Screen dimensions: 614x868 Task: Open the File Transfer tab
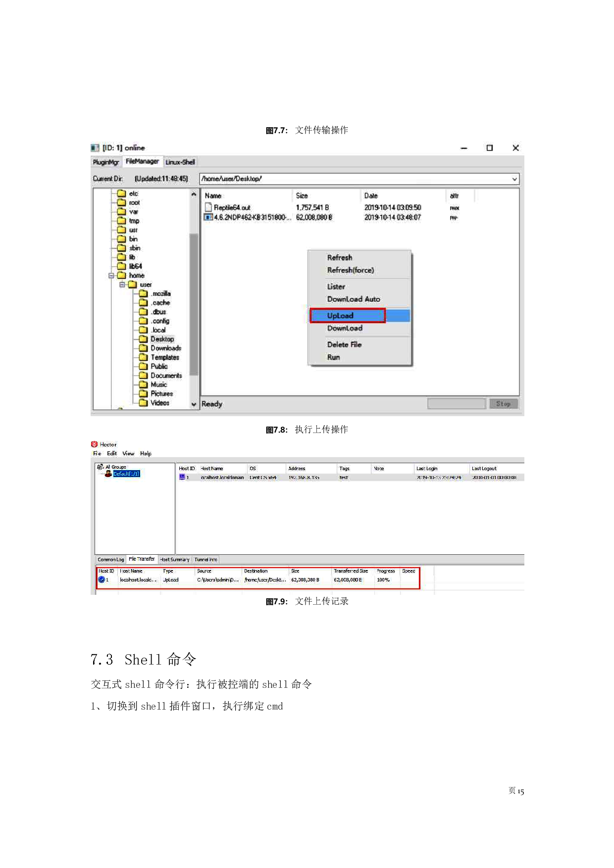[x=142, y=559]
